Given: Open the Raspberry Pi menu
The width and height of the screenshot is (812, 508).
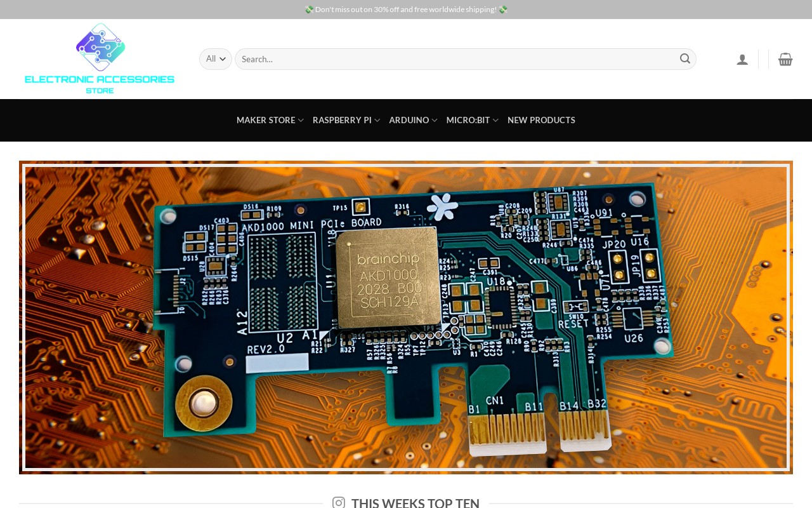Looking at the screenshot, I should click(x=346, y=120).
